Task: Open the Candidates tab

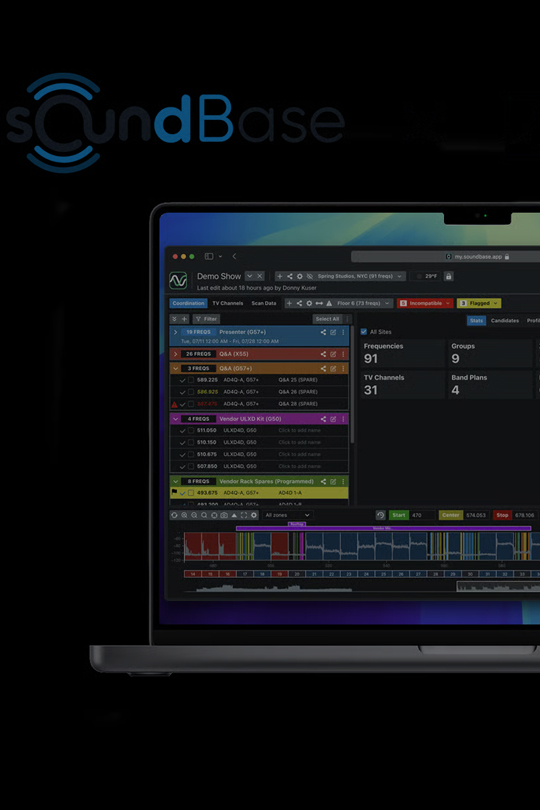Action: (504, 321)
